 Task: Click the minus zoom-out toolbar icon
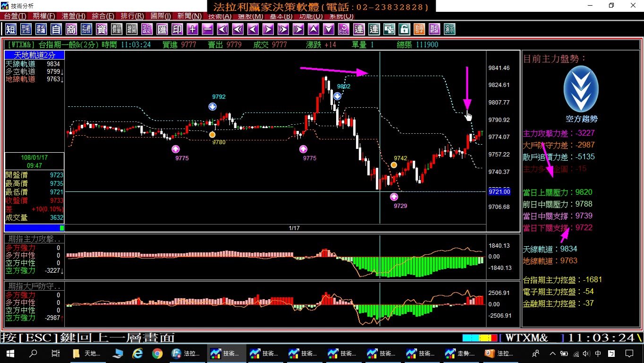pos(207,29)
